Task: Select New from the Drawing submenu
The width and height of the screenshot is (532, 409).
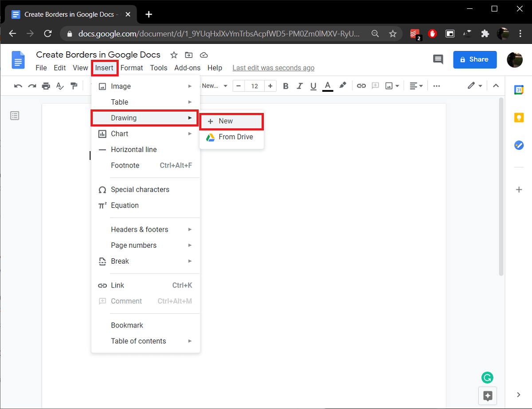Action: tap(226, 121)
